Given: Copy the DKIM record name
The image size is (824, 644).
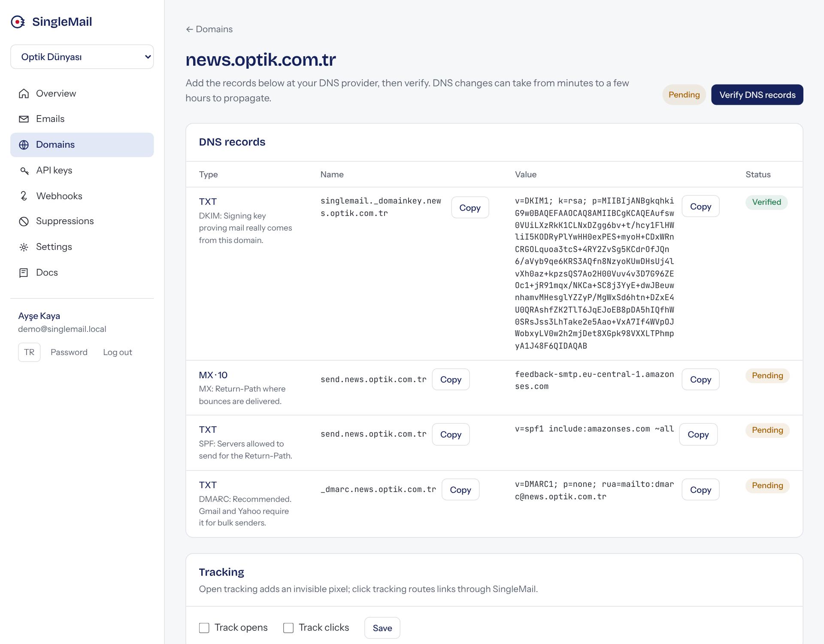Looking at the screenshot, I should 470,207.
